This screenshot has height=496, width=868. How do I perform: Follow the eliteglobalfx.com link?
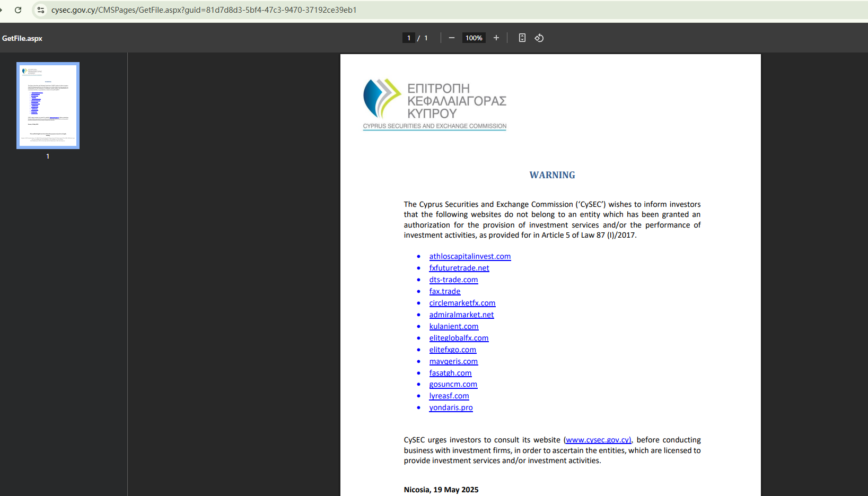point(459,338)
